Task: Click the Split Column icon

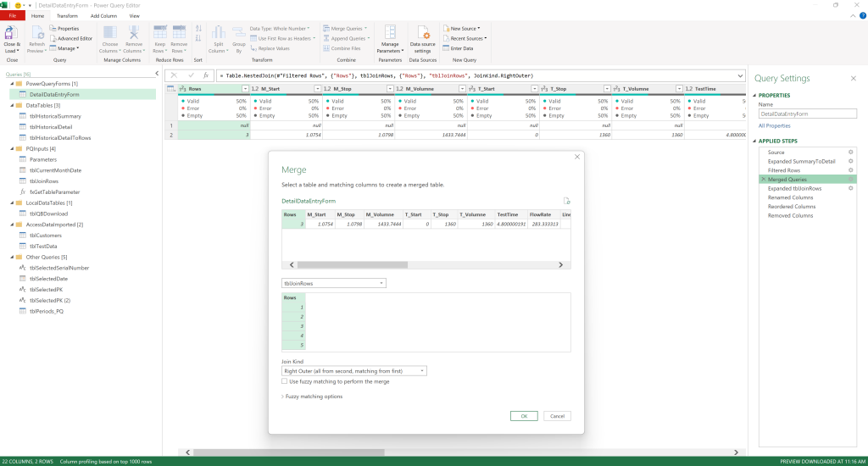Action: (x=219, y=33)
